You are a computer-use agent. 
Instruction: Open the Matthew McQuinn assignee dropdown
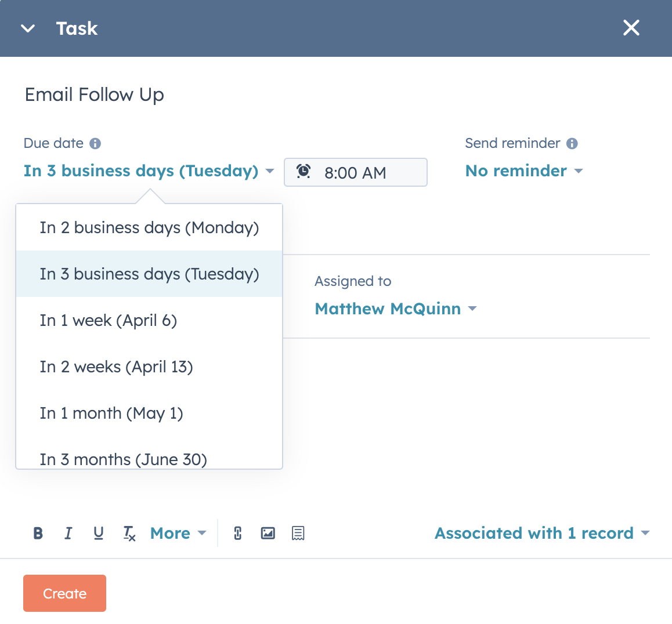point(395,309)
